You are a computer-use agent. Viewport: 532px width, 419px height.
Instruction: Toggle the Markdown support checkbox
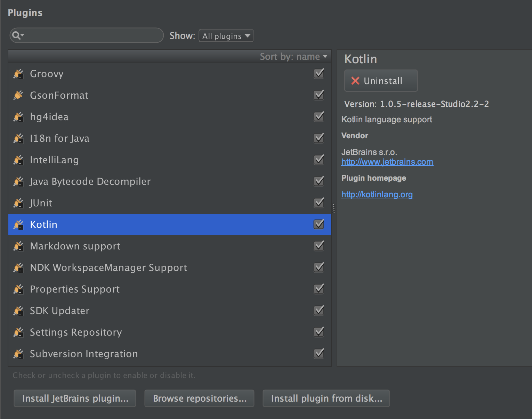(319, 246)
